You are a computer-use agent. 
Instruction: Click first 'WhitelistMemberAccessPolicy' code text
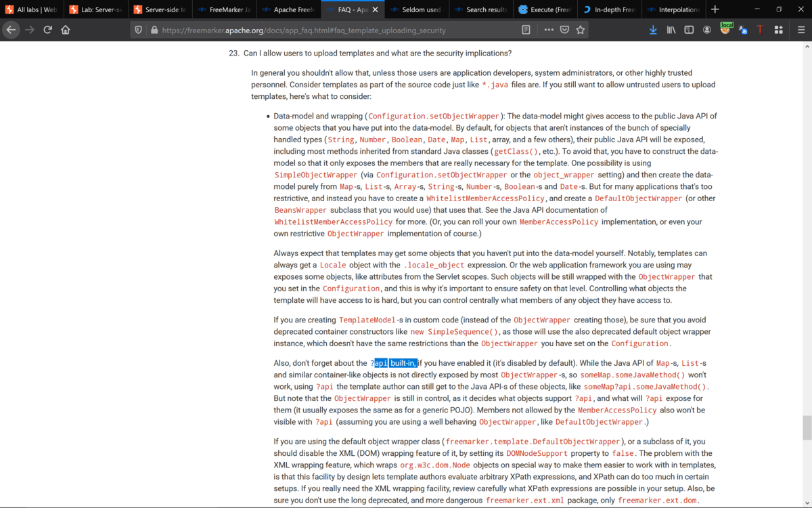(x=485, y=198)
